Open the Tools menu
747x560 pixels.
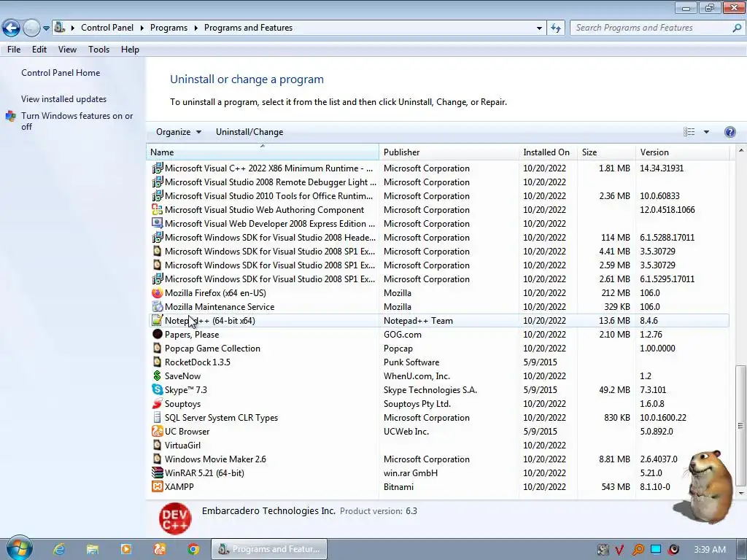pyautogui.click(x=98, y=50)
